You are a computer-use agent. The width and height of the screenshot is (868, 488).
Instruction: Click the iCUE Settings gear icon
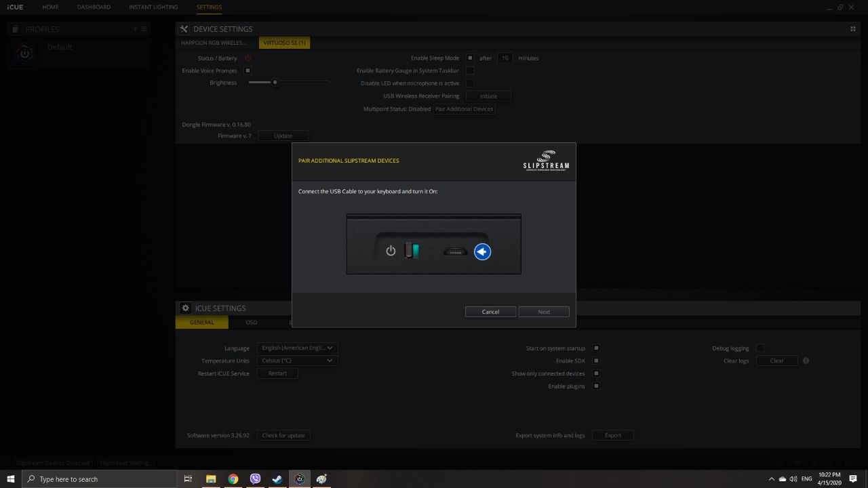(185, 308)
